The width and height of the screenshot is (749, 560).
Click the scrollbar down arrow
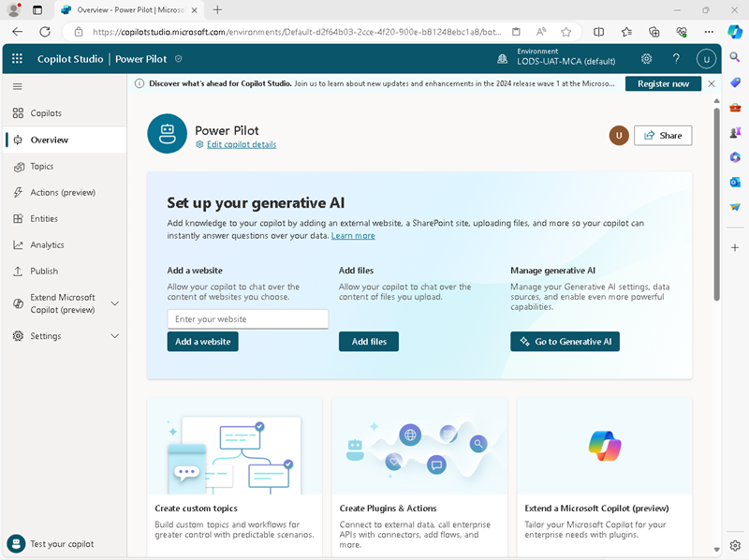coord(716,550)
